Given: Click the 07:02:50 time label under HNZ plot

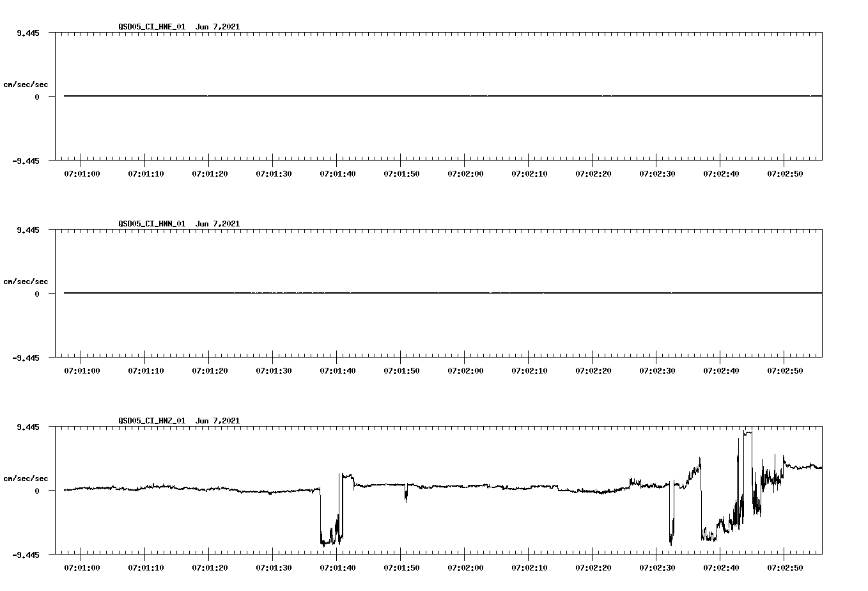Looking at the screenshot, I should [x=785, y=567].
